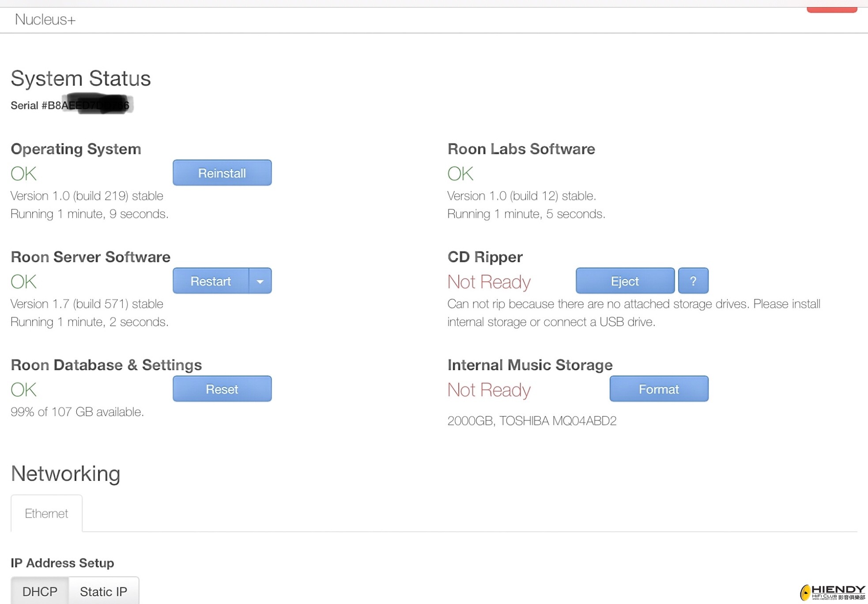Viewport: 868px width, 604px height.
Task: Click the Roon Labs Software OK status
Action: coord(460,173)
